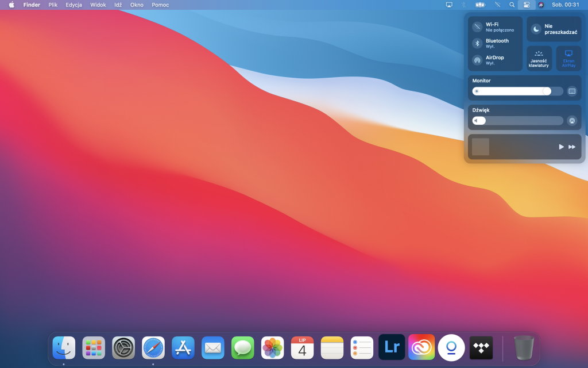588x368 pixels.
Task: Open the Widok menu
Action: [x=98, y=5]
